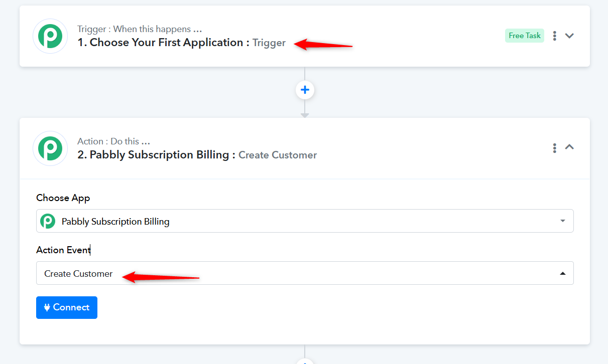
Task: Click the Pabbly icon inside the Choose App field
Action: click(x=48, y=221)
